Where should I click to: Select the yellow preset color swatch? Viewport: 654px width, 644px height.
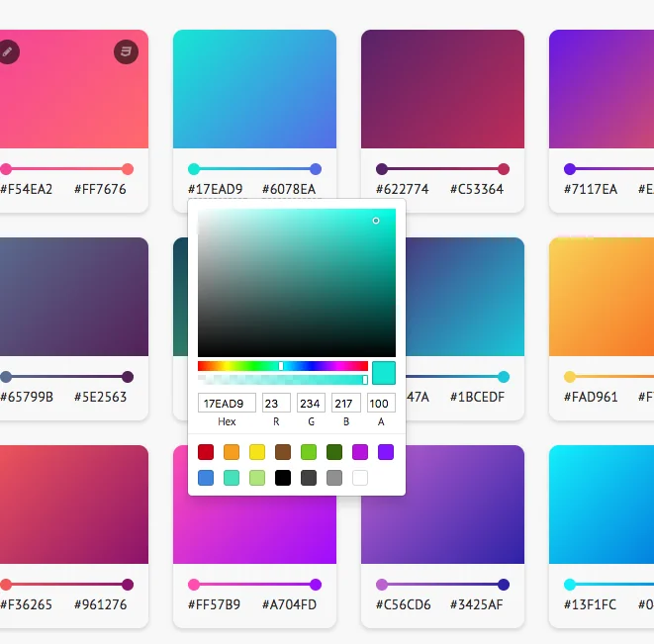pos(257,452)
